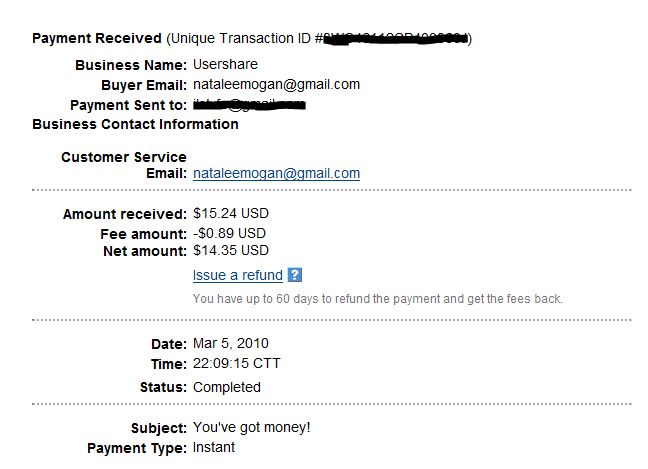Click the Unique Transaction ID label
This screenshot has width=648, height=469.
(x=240, y=38)
